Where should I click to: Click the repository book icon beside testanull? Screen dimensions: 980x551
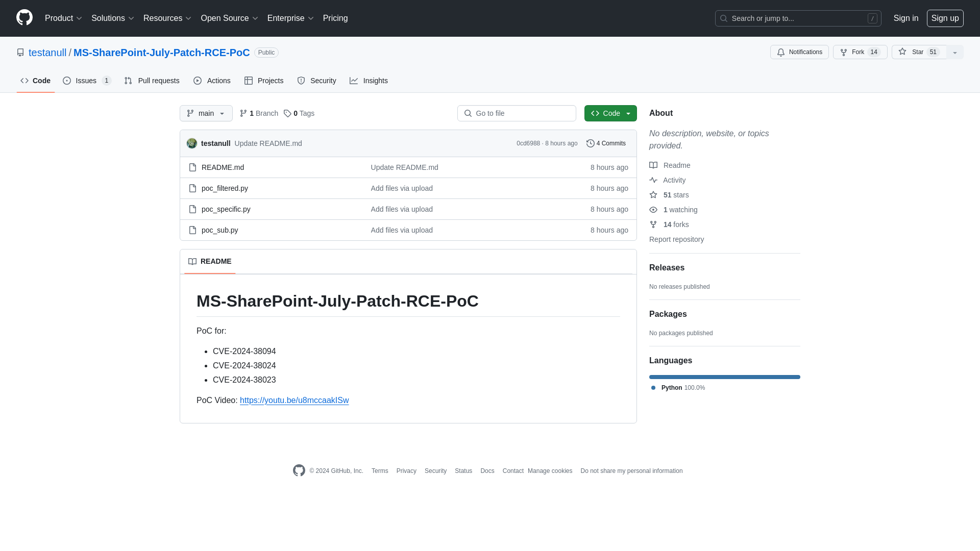click(x=20, y=53)
